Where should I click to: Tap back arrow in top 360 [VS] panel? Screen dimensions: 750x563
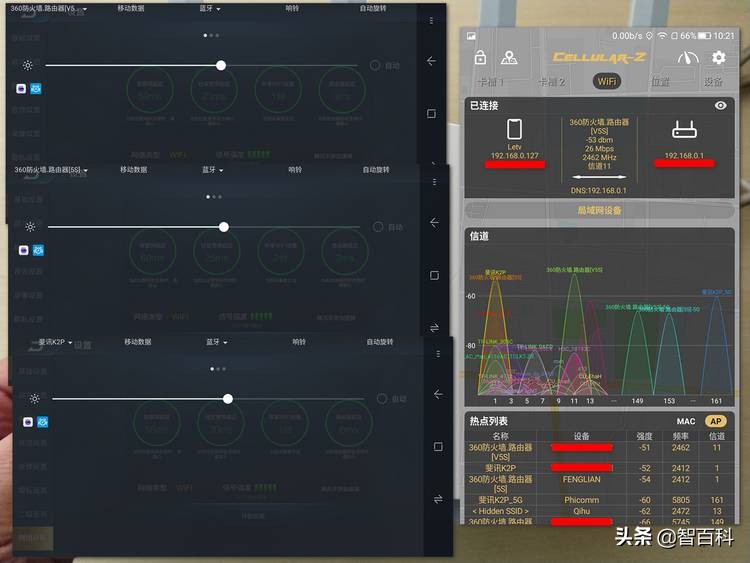pyautogui.click(x=431, y=61)
